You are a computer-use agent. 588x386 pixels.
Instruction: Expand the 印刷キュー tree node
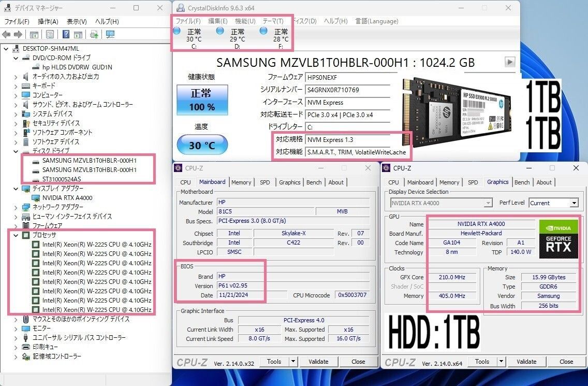[16, 347]
